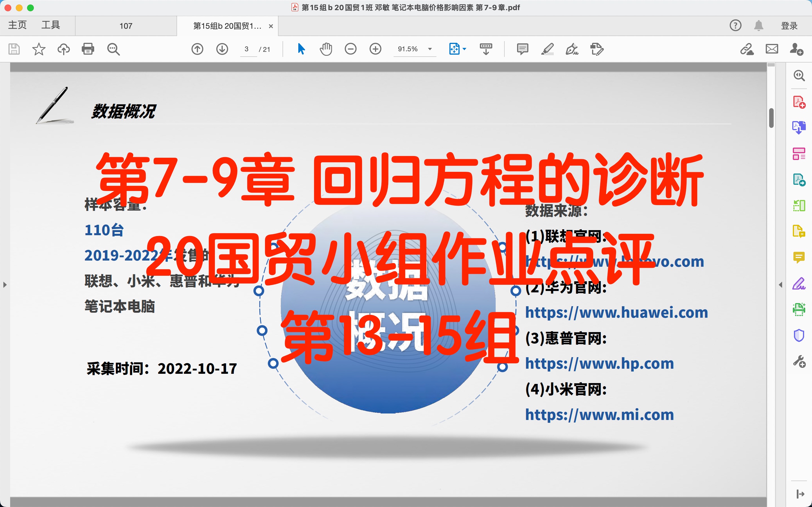Image resolution: width=812 pixels, height=507 pixels.
Task: Select the Hand tool in the toolbar
Action: (326, 49)
